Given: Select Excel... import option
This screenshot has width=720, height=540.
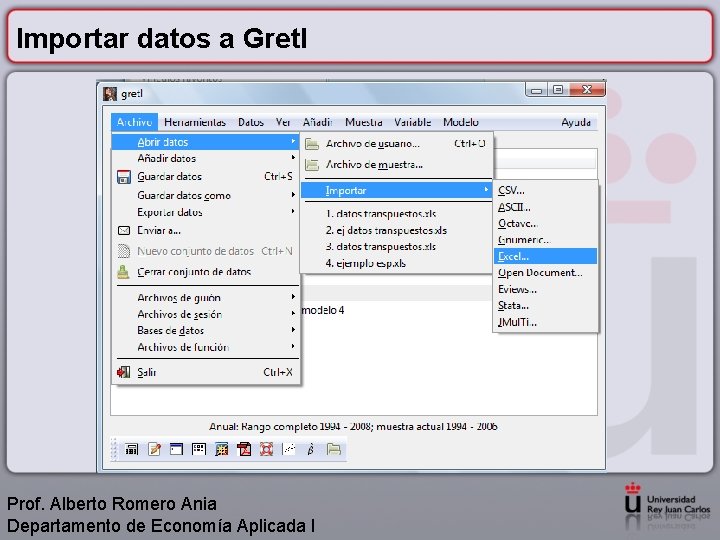Looking at the screenshot, I should 546,256.
